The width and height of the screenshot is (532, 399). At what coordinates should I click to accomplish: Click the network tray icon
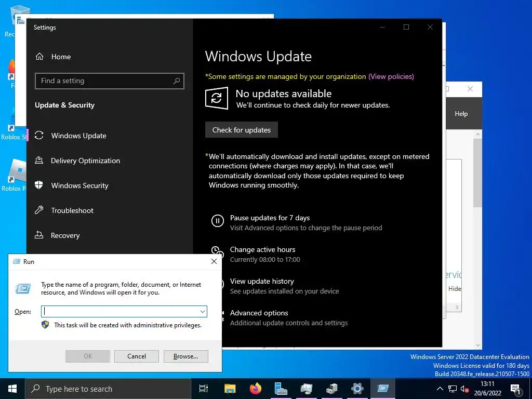pos(453,389)
